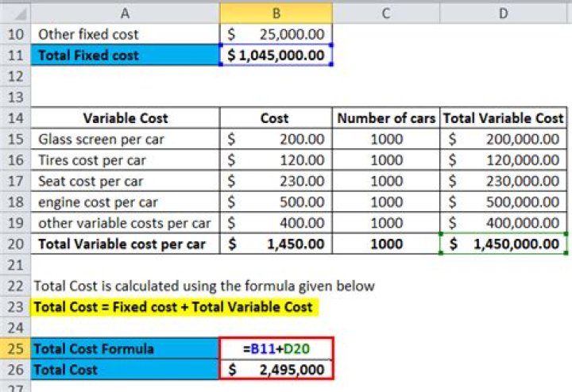Select the 230.00 seat cost cell
This screenshot has height=392, width=572.
click(x=276, y=181)
